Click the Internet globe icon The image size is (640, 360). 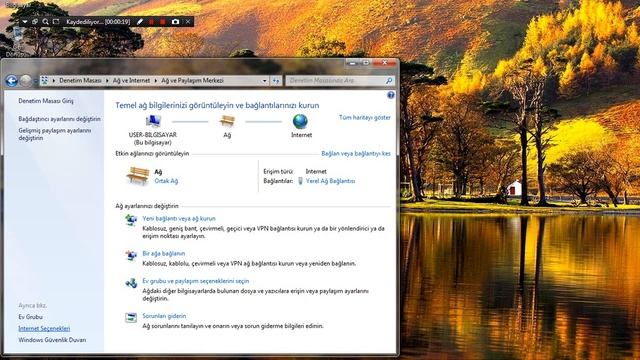(300, 122)
